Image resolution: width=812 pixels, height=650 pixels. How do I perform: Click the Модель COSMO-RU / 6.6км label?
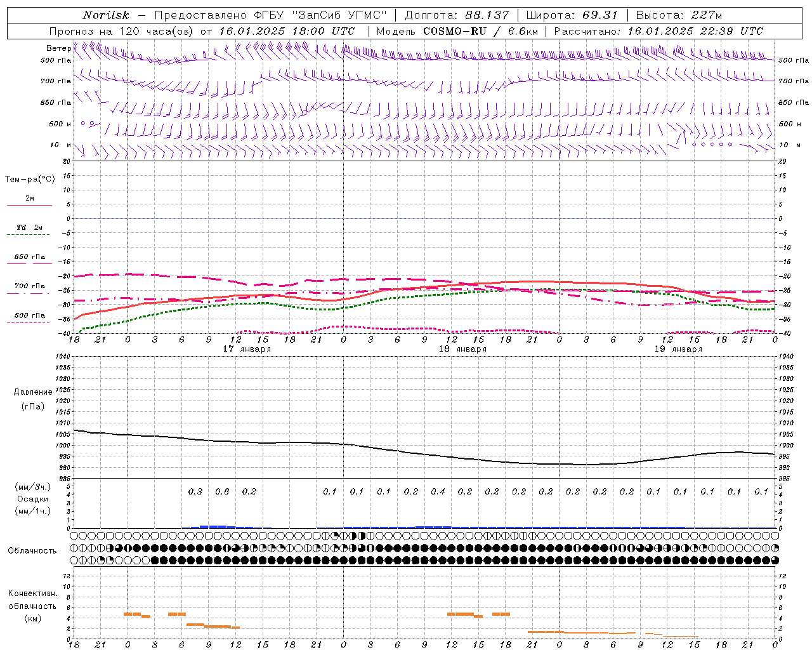coord(457,31)
